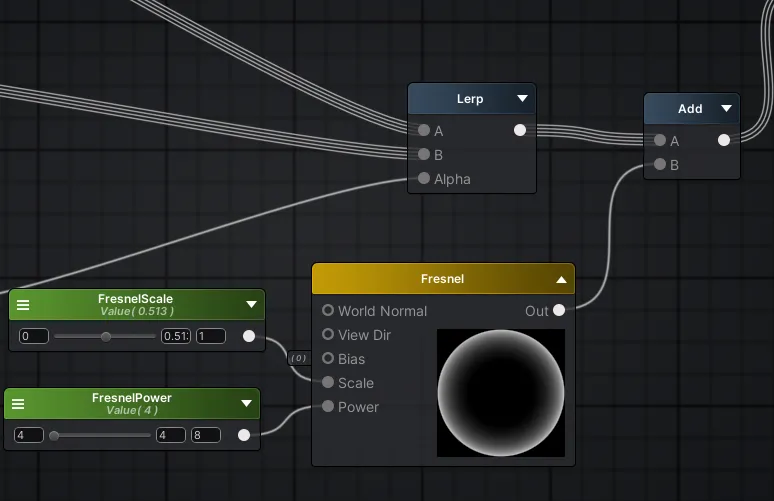774x501 pixels.
Task: Select the Lerp node title
Action: pos(470,99)
